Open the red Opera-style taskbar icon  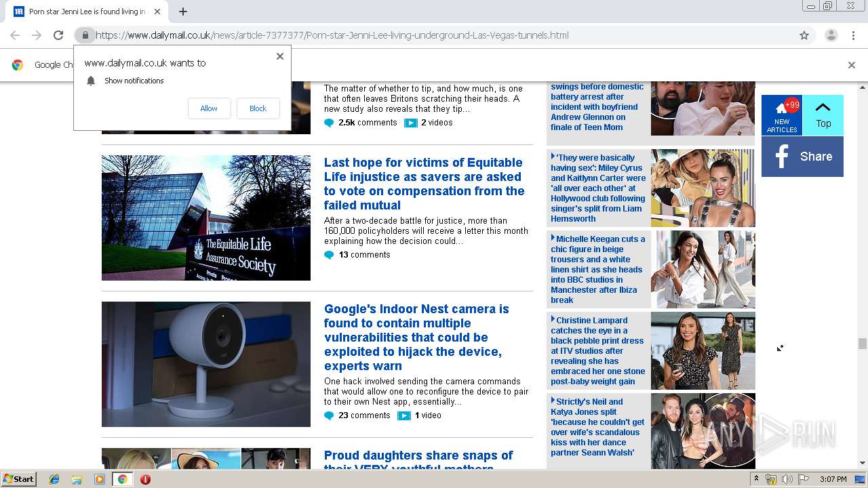(145, 479)
